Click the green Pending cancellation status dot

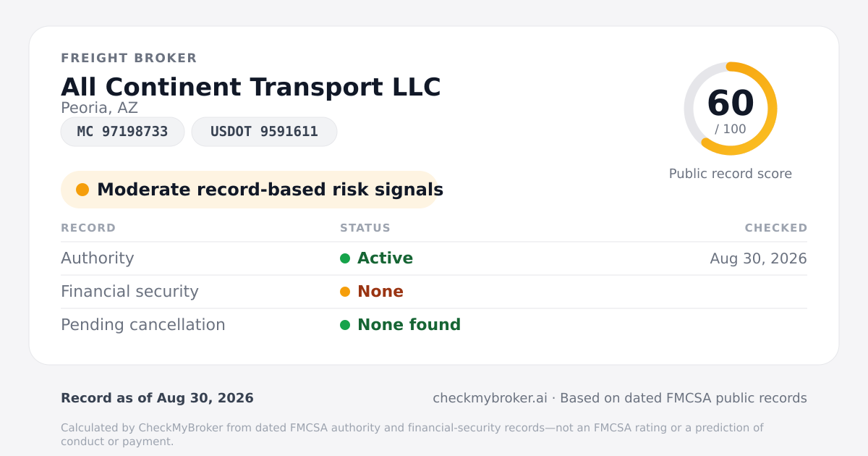click(x=345, y=325)
